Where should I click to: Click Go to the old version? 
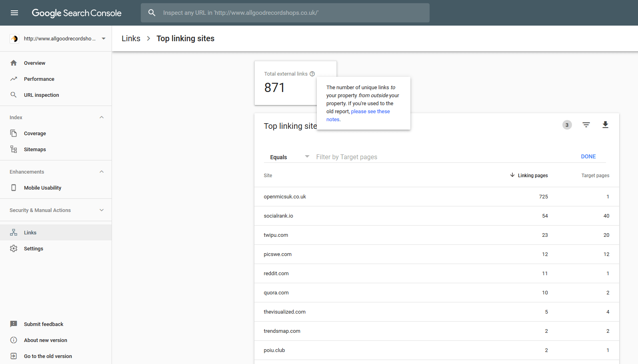[48, 356]
